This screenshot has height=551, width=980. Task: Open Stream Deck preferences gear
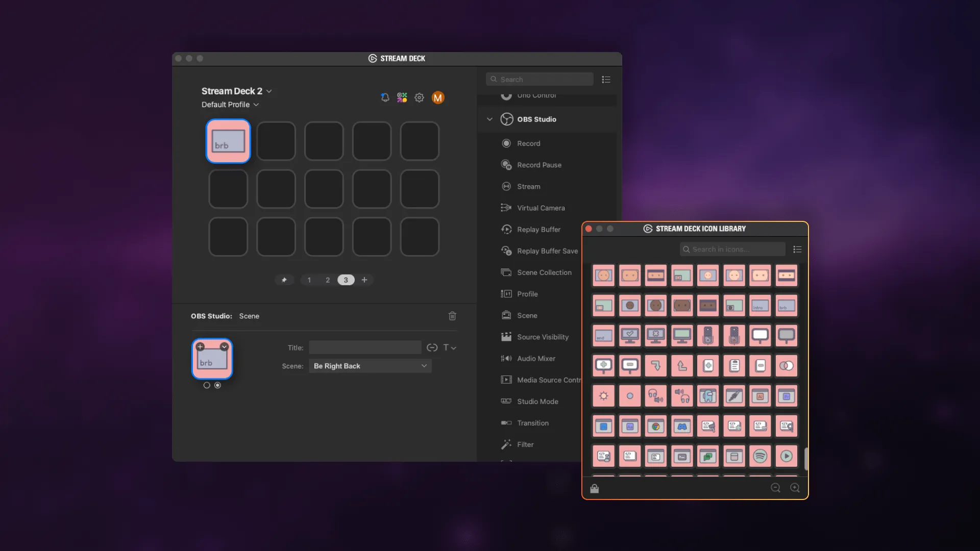tap(419, 97)
